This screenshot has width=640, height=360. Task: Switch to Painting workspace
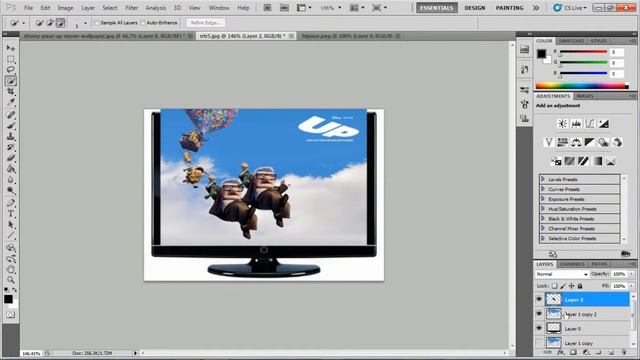click(509, 8)
